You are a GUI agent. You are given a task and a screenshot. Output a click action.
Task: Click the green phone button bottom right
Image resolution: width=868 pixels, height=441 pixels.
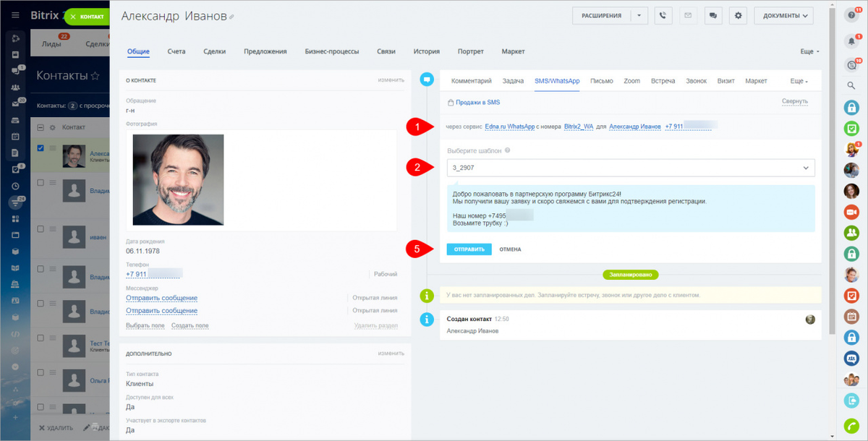pos(851,425)
